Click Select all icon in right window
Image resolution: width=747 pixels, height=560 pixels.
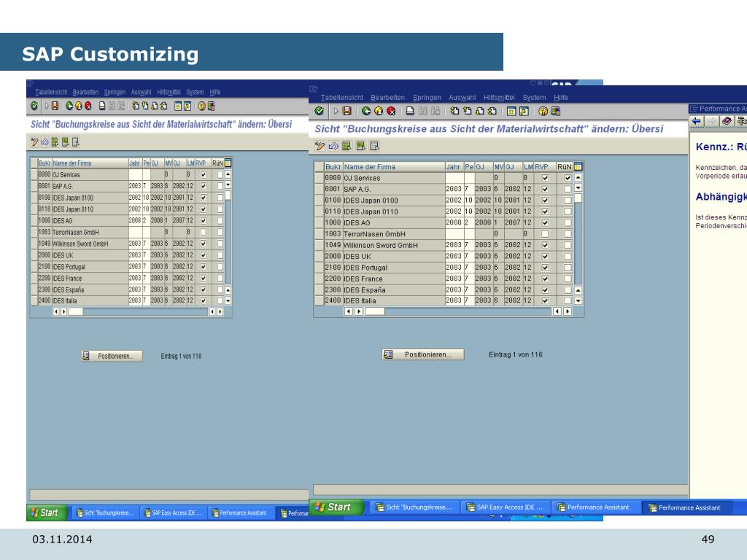tap(347, 146)
